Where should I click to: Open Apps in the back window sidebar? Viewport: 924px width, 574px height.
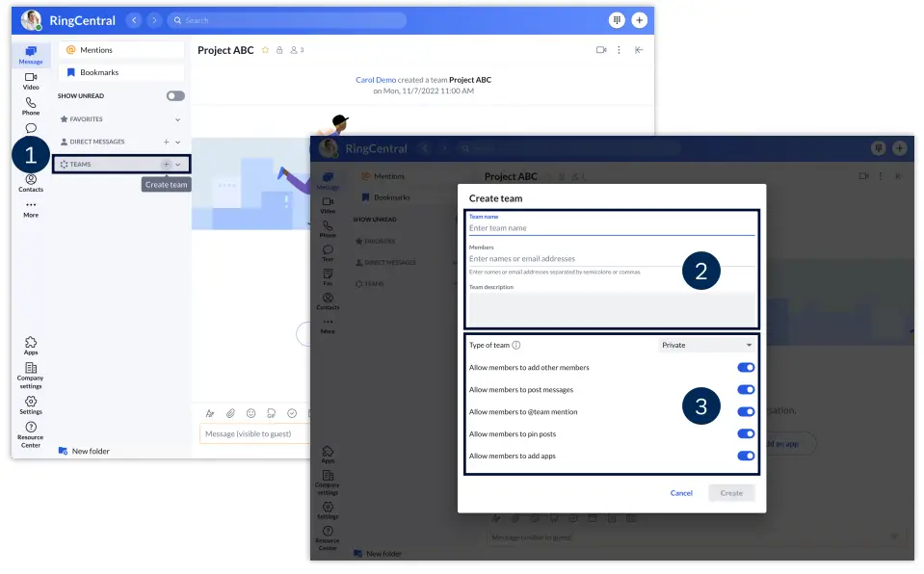[31, 346]
